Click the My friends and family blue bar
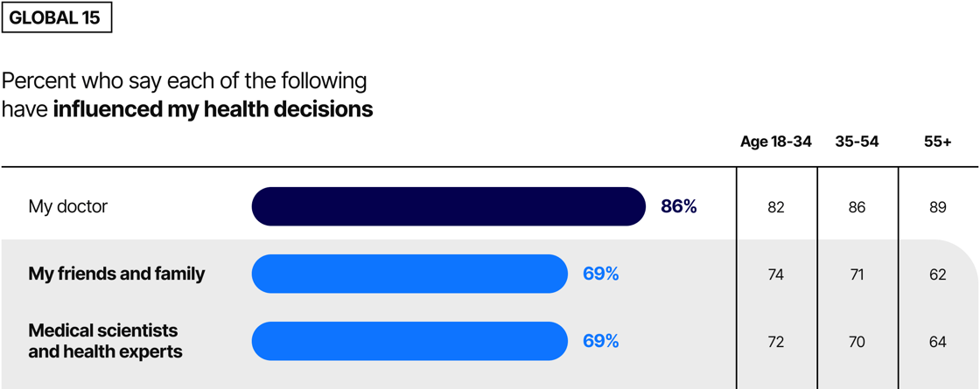980x389 pixels. tap(409, 274)
